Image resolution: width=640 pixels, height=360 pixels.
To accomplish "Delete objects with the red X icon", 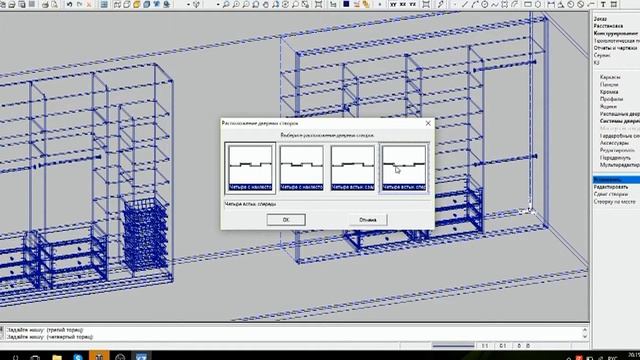I will 89,4.
